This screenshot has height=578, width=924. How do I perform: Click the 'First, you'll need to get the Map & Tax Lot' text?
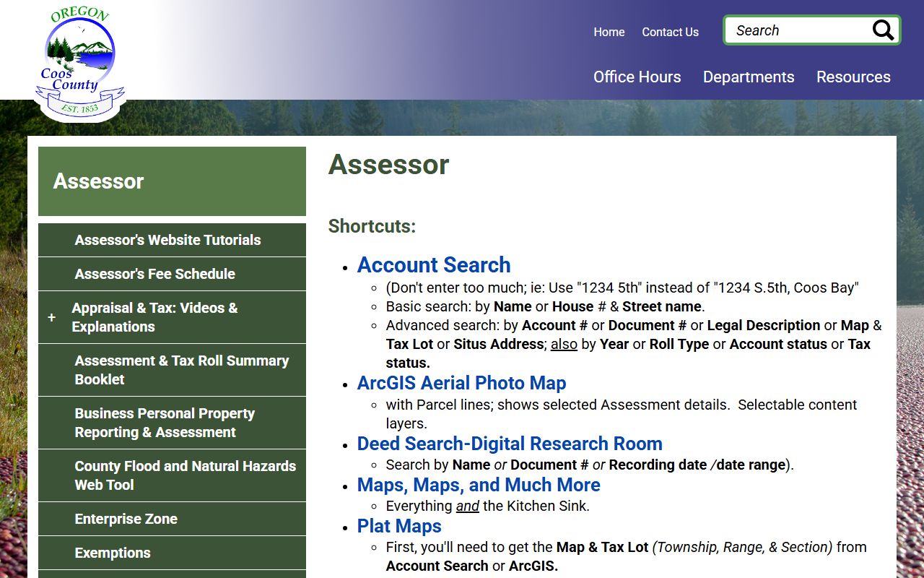coord(627,556)
